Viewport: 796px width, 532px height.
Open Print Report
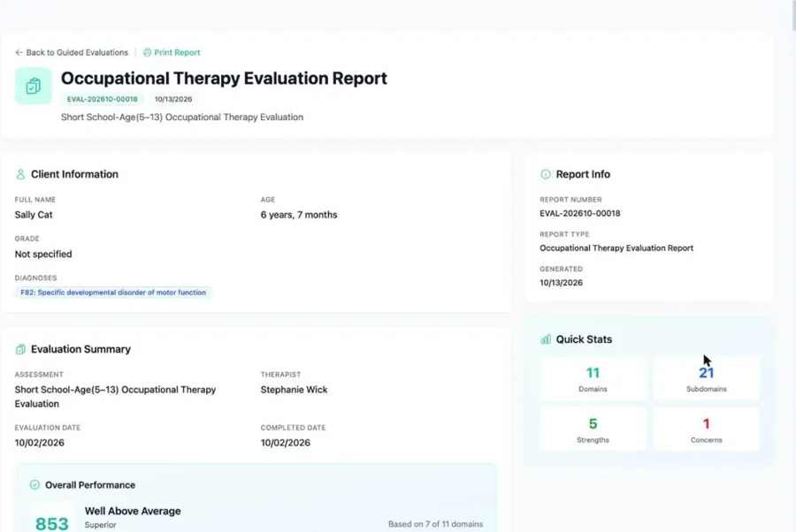coord(172,52)
